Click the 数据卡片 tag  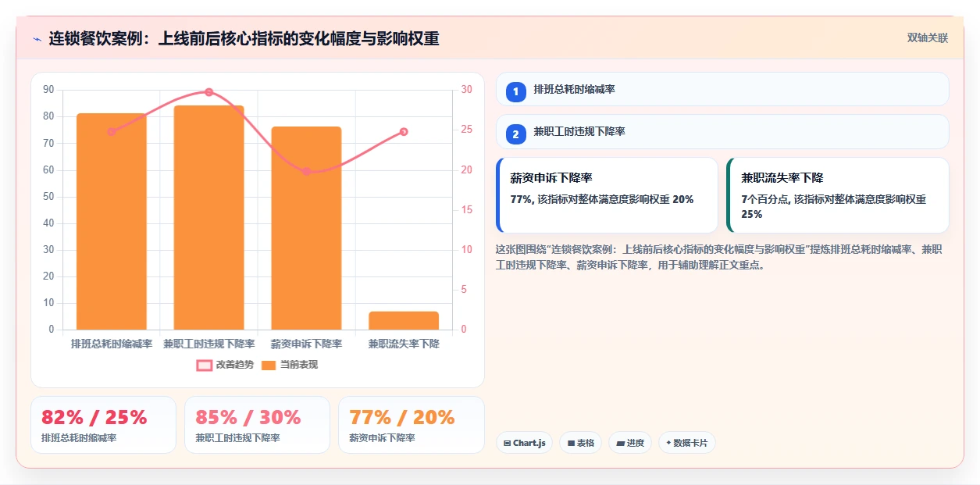[x=687, y=443]
